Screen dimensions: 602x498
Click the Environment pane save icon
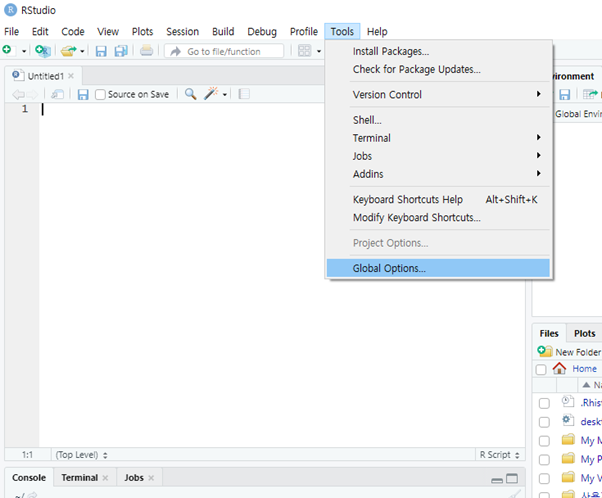[564, 94]
